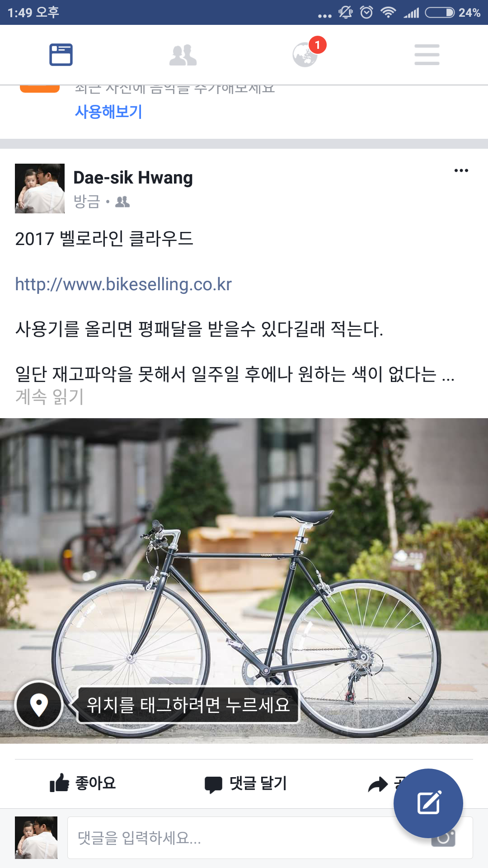
Task: Tap the Wi-Fi status bar icon
Action: (388, 12)
